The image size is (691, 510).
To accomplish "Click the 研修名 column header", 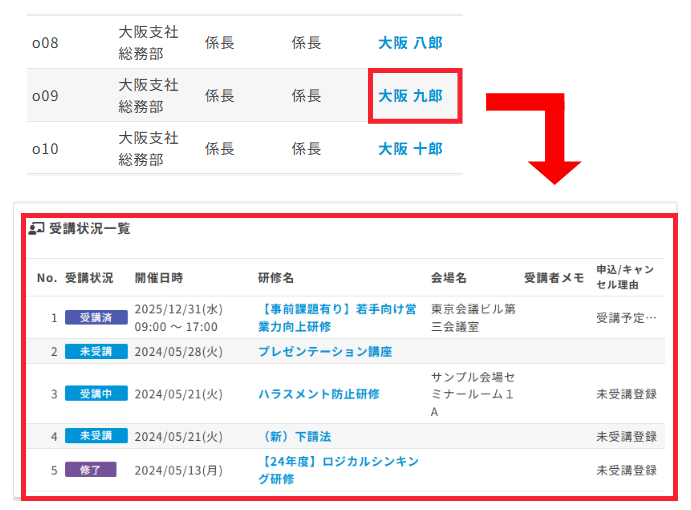I will 276,278.
